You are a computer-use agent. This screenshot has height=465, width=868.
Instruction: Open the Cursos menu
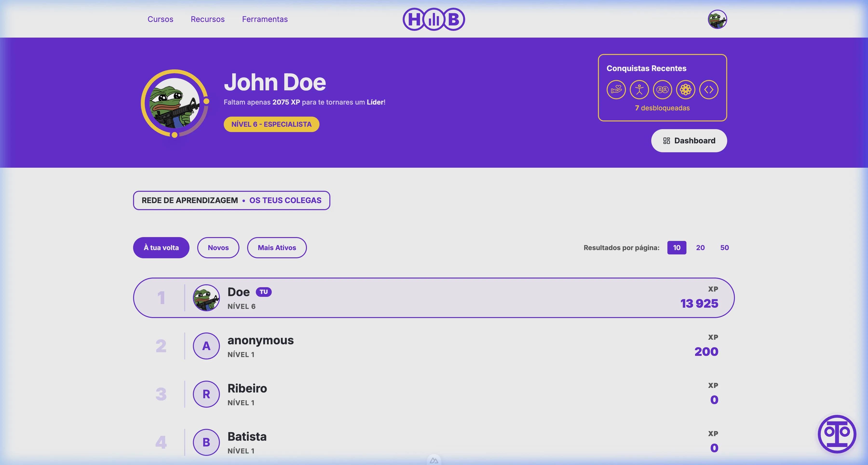pos(160,19)
